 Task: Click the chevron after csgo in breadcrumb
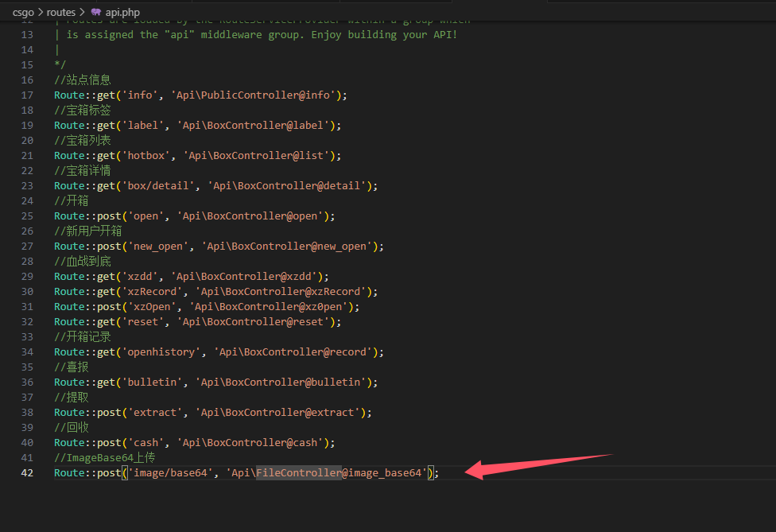coord(41,12)
